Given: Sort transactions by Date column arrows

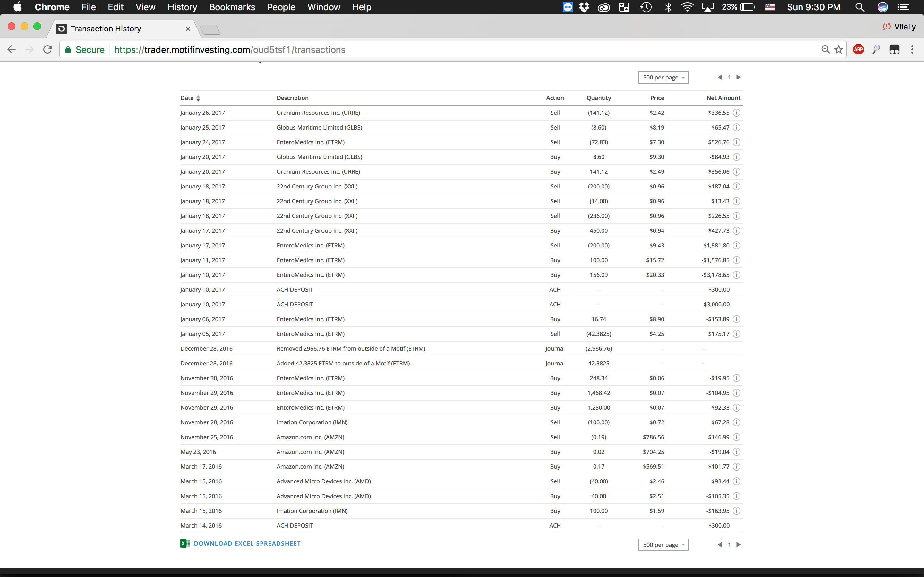Looking at the screenshot, I should [x=198, y=98].
